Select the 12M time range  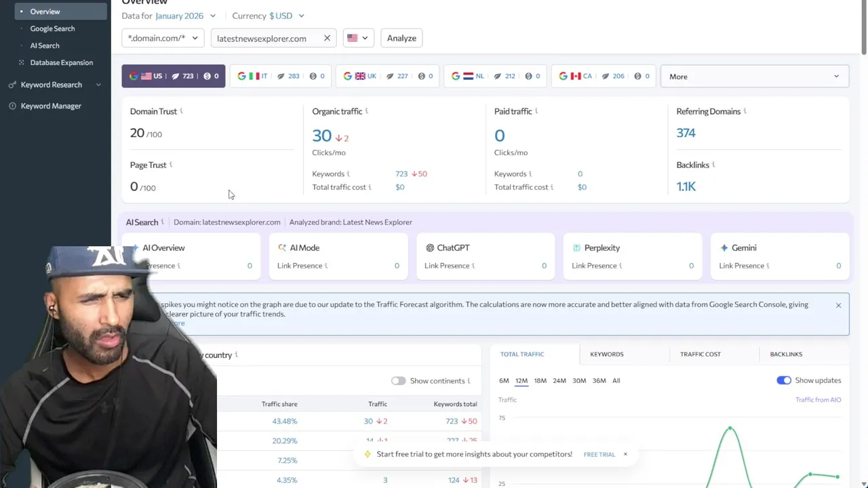click(521, 380)
